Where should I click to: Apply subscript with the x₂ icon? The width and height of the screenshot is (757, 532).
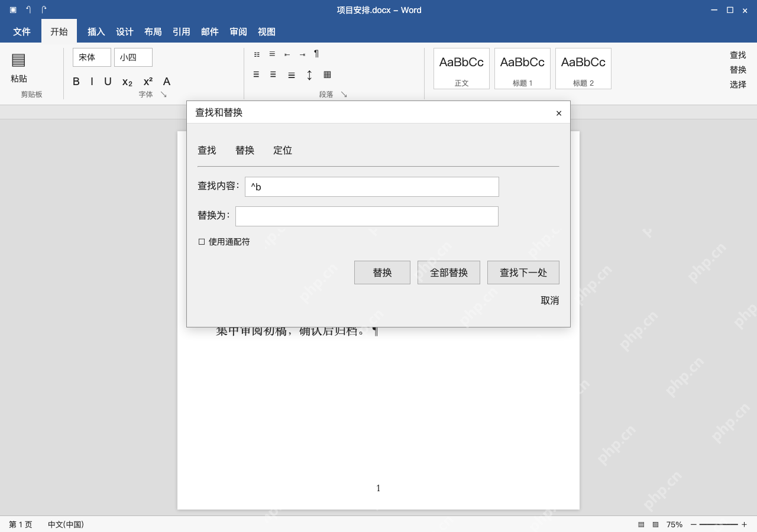point(127,82)
